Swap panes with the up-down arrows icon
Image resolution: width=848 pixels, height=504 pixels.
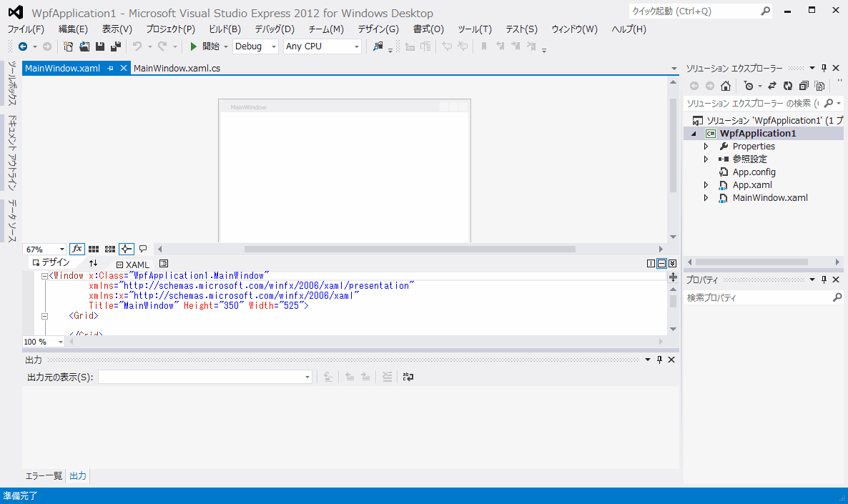coord(93,263)
